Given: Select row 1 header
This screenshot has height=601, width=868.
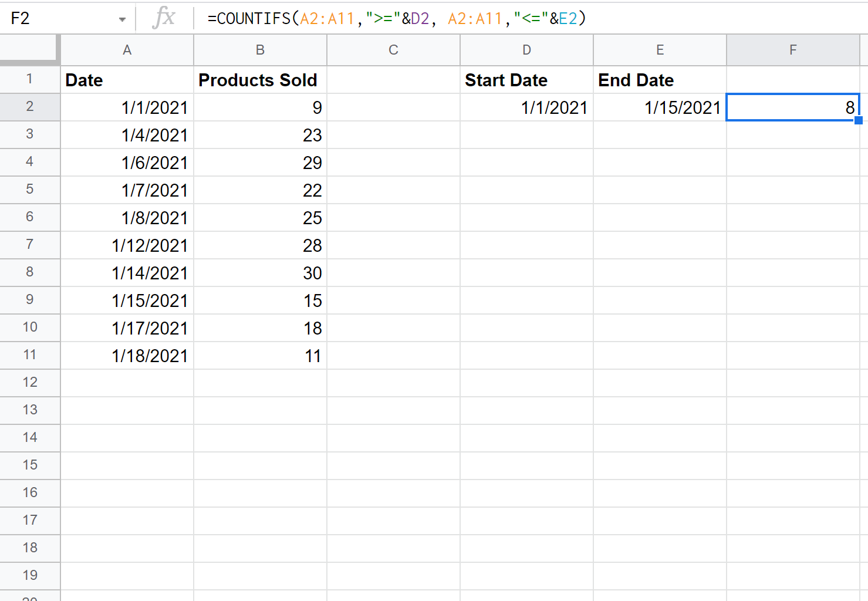Looking at the screenshot, I should tap(29, 79).
